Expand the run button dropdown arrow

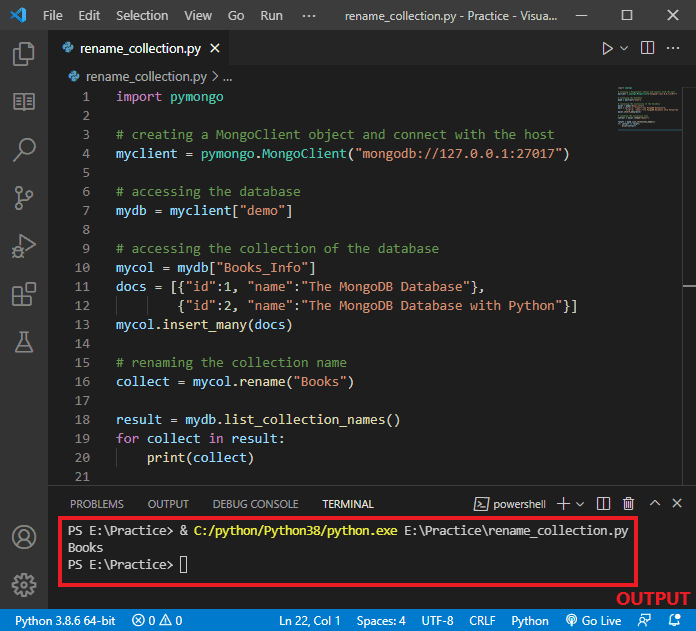click(x=624, y=48)
